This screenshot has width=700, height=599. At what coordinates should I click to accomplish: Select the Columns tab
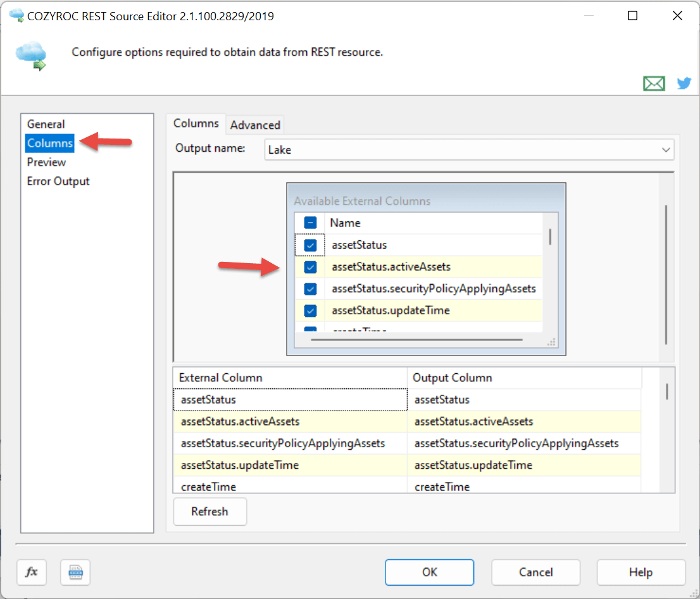[196, 123]
